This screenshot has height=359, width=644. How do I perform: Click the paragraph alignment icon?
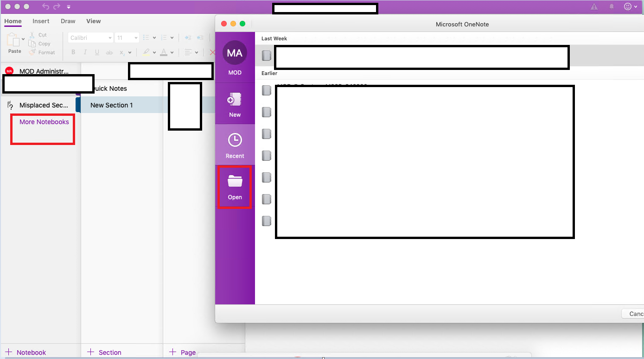(x=188, y=52)
